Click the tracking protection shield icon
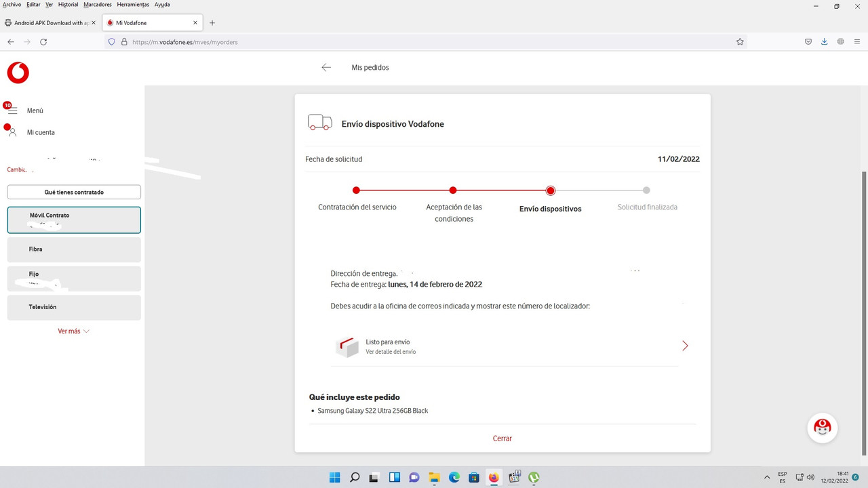Image resolution: width=868 pixels, height=488 pixels. coord(112,41)
